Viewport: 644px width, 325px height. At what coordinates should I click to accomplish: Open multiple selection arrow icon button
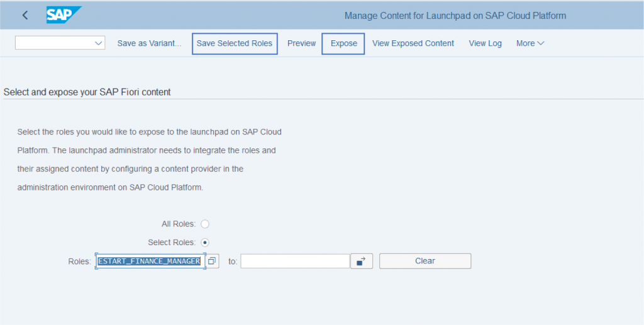click(362, 261)
